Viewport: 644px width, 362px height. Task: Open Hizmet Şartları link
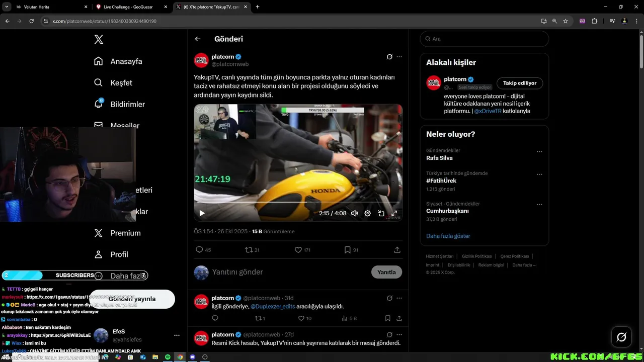tap(440, 256)
